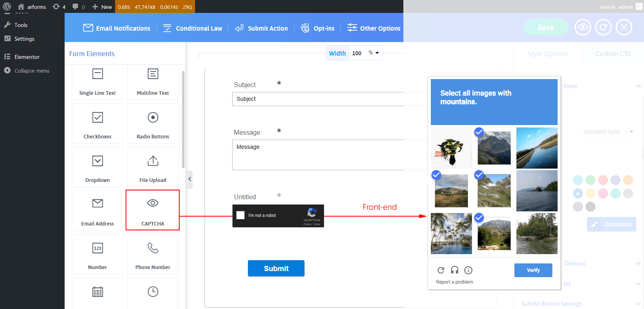Click into the Subject input field

(317, 99)
